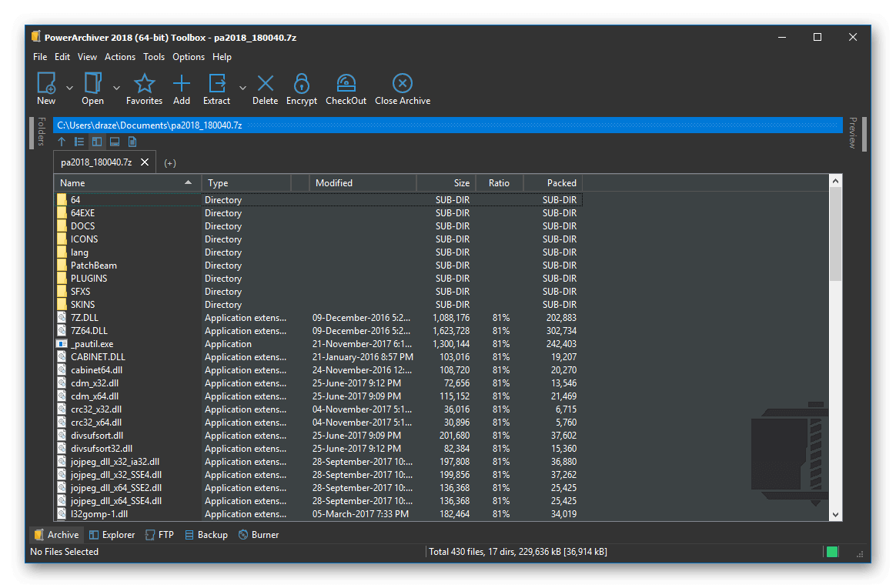Select the ICONS folder row
This screenshot has height=588, width=896.
coord(318,239)
